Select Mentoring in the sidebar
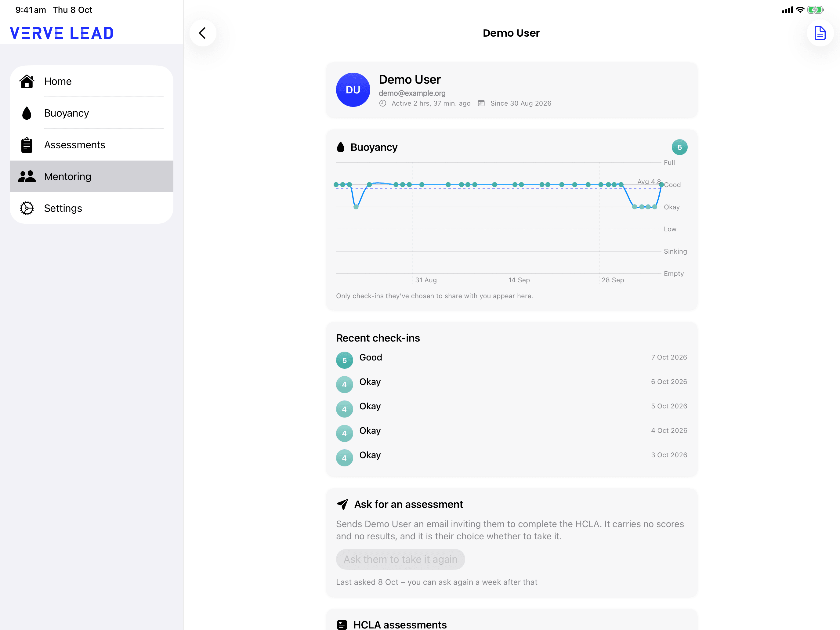This screenshot has width=840, height=630. coord(92,177)
